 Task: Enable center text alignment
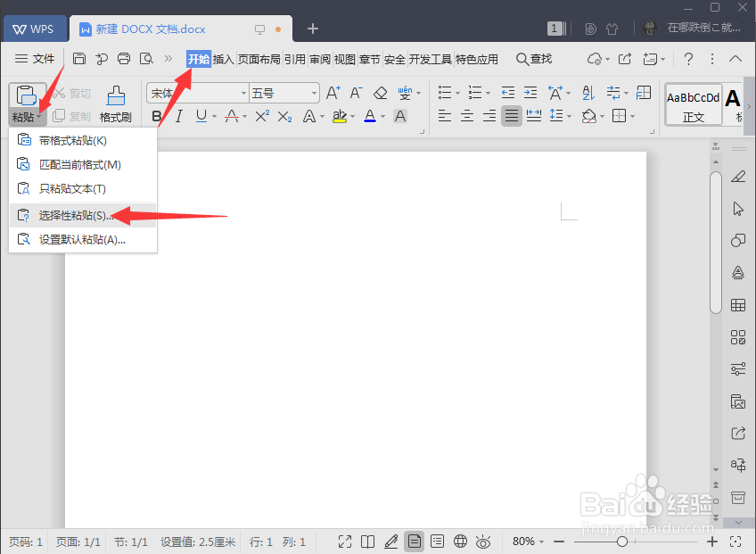[x=467, y=115]
